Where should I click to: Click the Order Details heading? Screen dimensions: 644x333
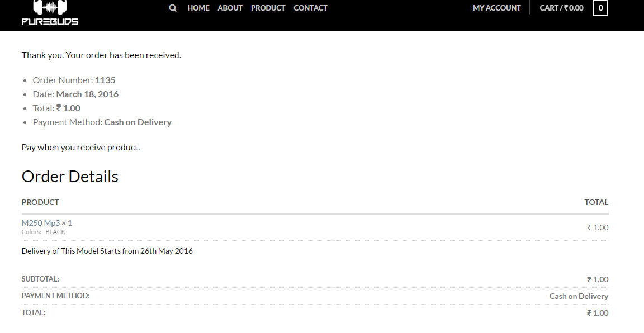click(x=70, y=176)
